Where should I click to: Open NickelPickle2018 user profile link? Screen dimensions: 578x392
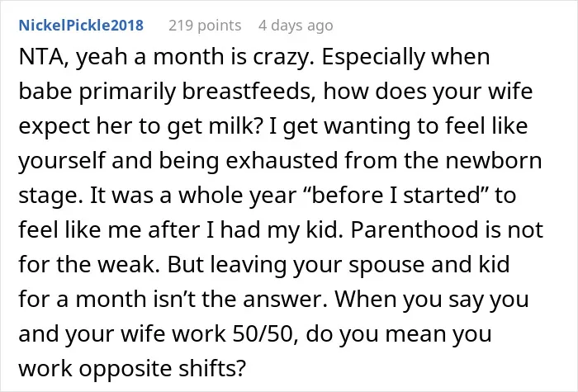tap(81, 26)
